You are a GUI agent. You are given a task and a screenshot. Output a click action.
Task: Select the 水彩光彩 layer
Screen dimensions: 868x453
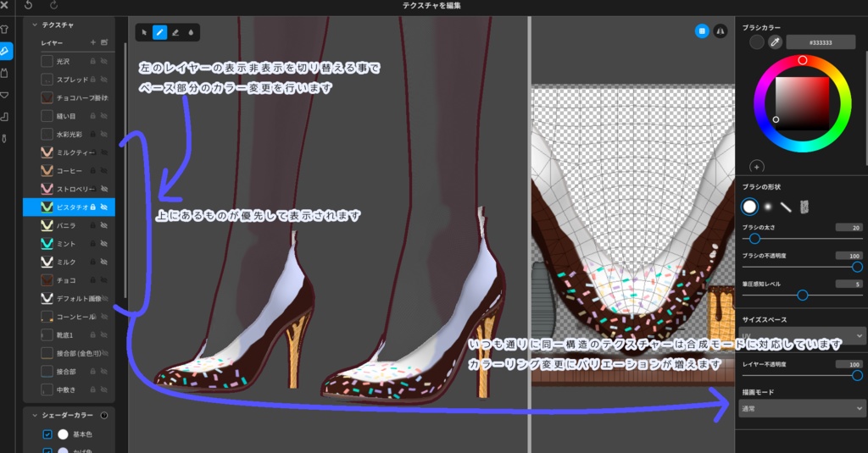70,135
